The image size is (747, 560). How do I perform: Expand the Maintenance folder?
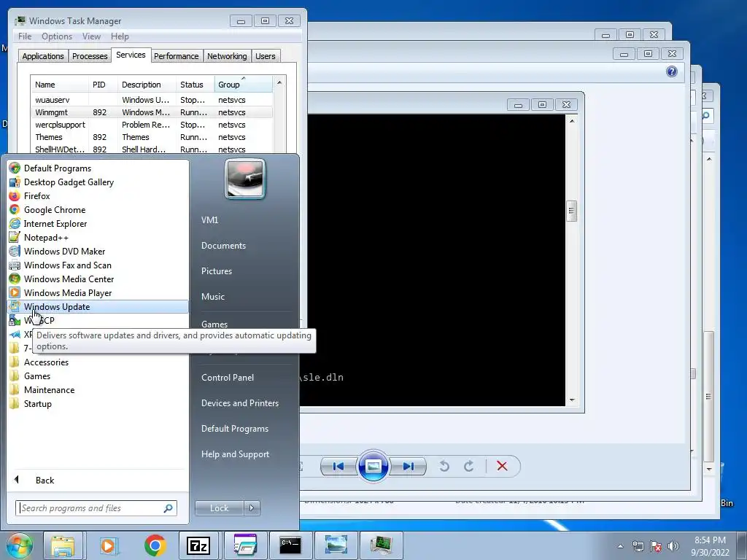pyautogui.click(x=49, y=389)
